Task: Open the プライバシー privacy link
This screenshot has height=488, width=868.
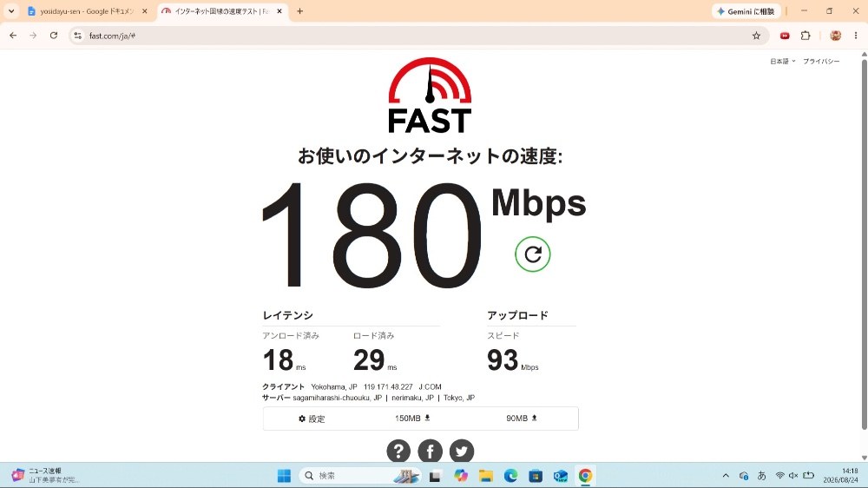Action: [x=821, y=61]
